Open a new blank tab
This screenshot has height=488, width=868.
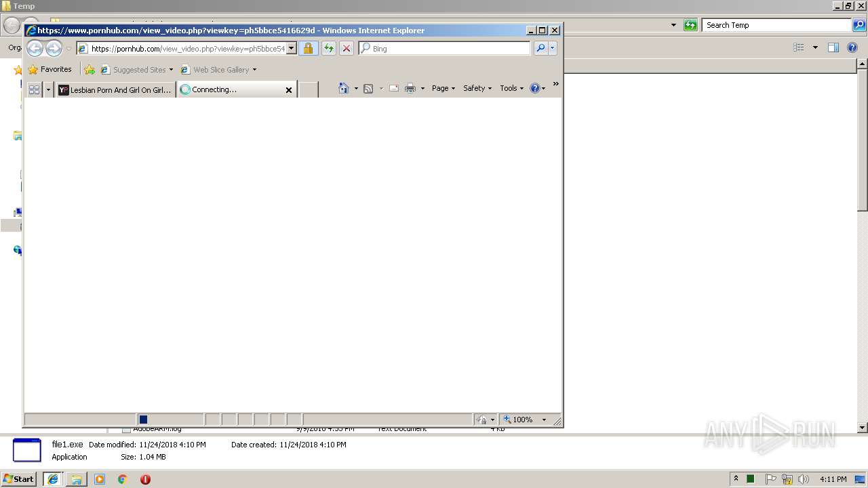point(309,89)
